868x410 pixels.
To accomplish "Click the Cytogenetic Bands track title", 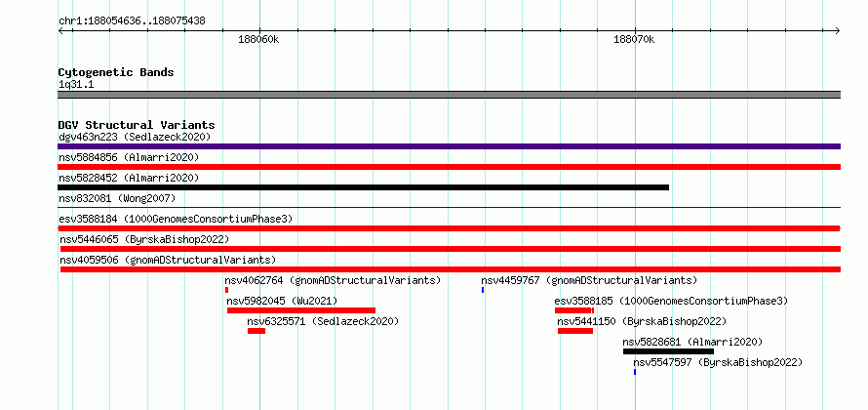I will [x=116, y=72].
